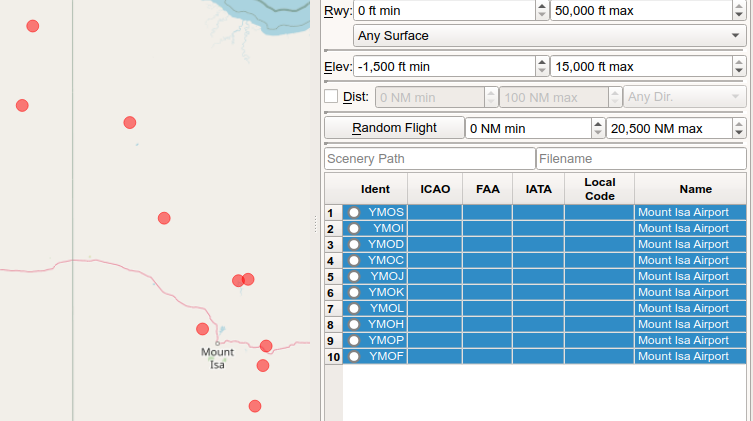
Task: Click the YMOS airport icon in row 1
Action: click(x=354, y=212)
